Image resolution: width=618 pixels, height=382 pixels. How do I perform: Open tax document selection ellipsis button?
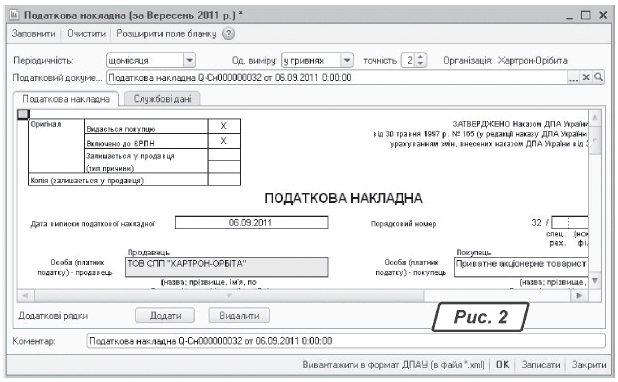(573, 78)
